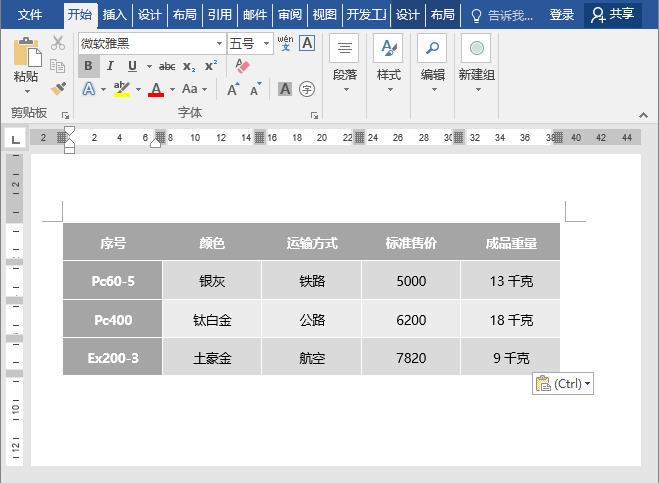Click the Grow Font size icon
659x483 pixels.
coord(232,89)
